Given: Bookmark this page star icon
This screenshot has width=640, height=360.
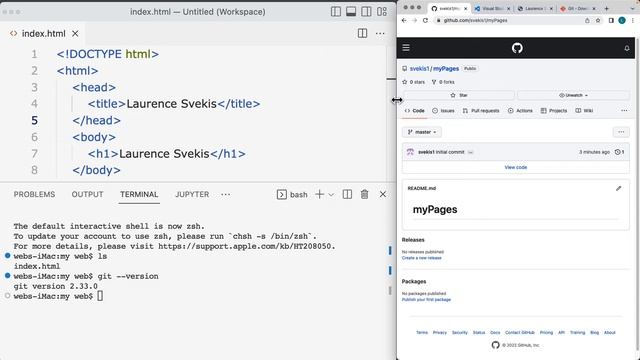Looking at the screenshot, I should click(x=598, y=20).
